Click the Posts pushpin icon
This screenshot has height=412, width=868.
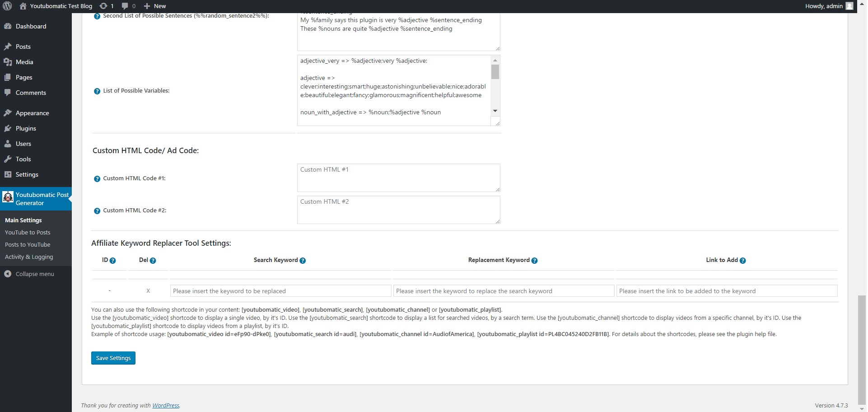8,47
